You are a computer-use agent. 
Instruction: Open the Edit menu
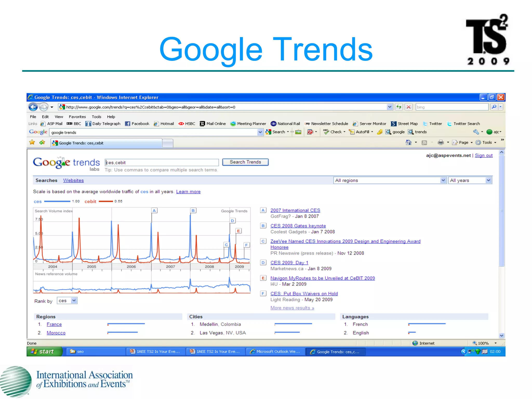click(x=45, y=117)
